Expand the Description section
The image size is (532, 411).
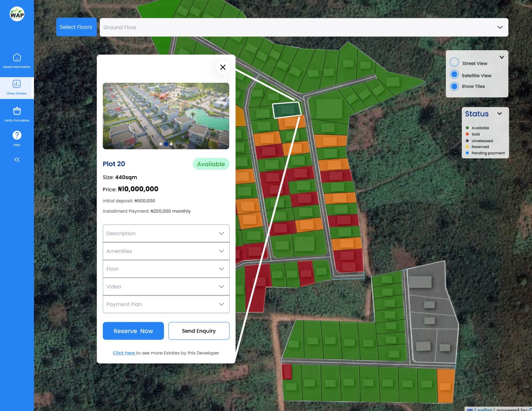tap(166, 233)
